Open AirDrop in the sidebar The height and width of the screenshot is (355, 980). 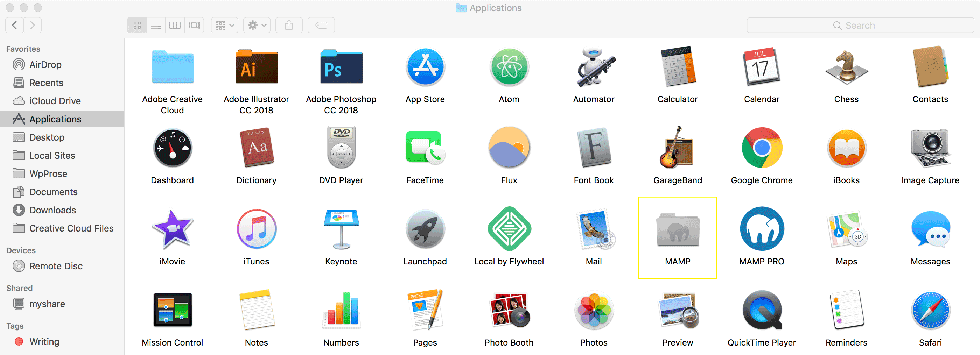[62, 65]
